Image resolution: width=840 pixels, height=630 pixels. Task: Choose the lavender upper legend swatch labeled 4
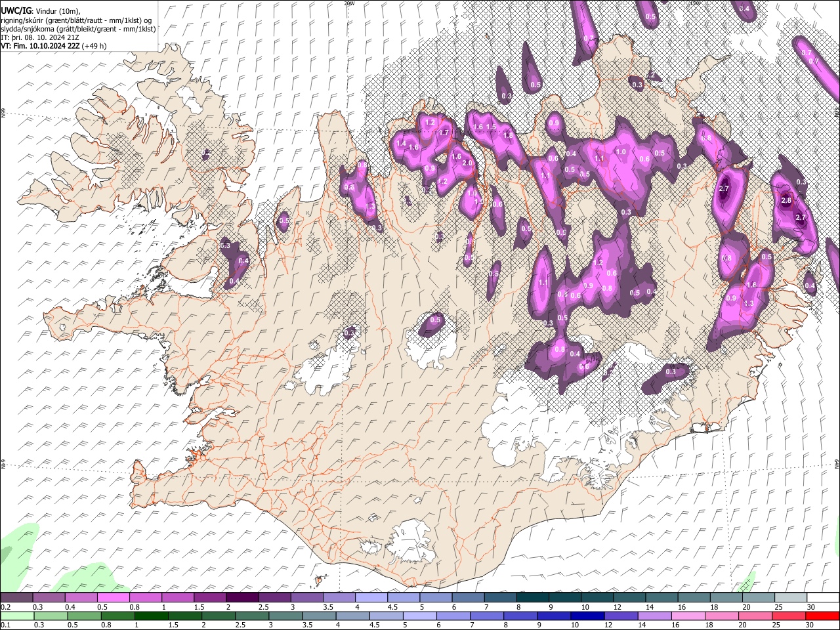click(x=371, y=598)
